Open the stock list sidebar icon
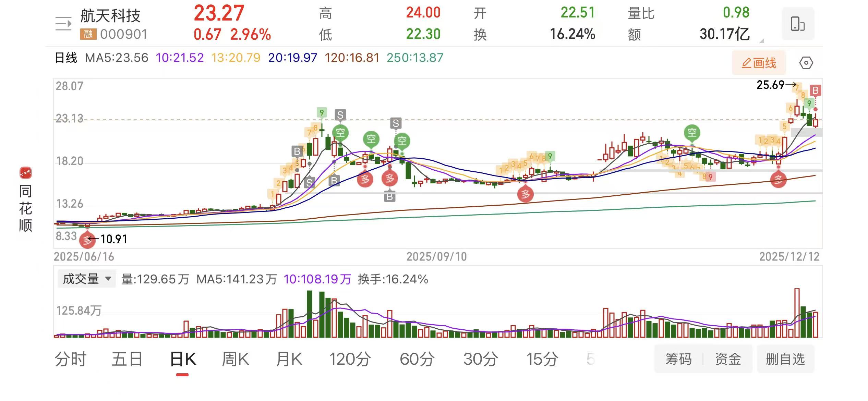Screen dimensions: 868x401 [x=63, y=24]
